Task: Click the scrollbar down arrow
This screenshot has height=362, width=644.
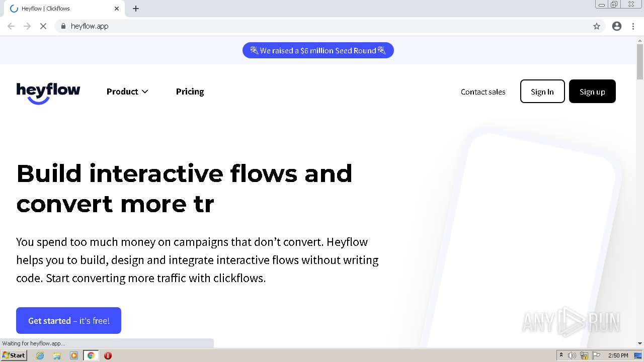Action: click(640, 343)
